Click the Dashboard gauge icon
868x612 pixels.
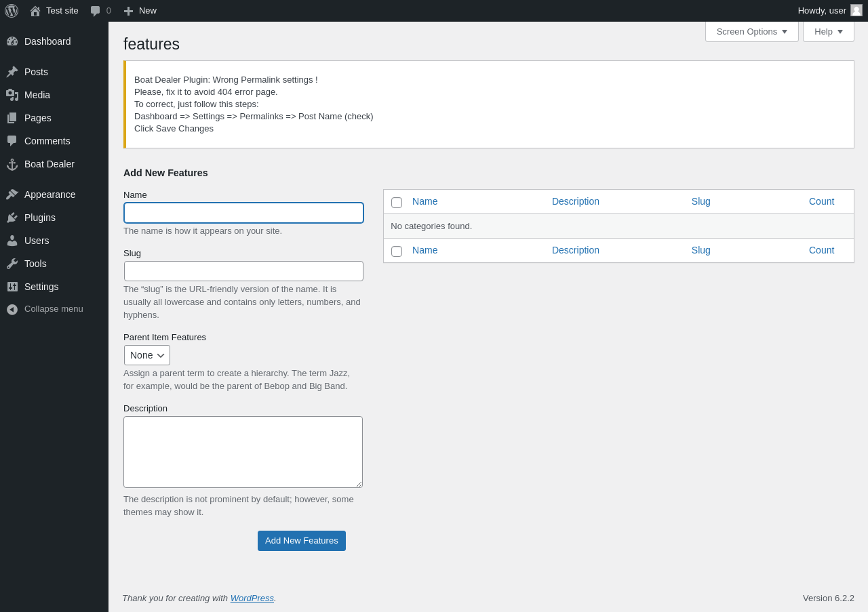click(x=12, y=41)
